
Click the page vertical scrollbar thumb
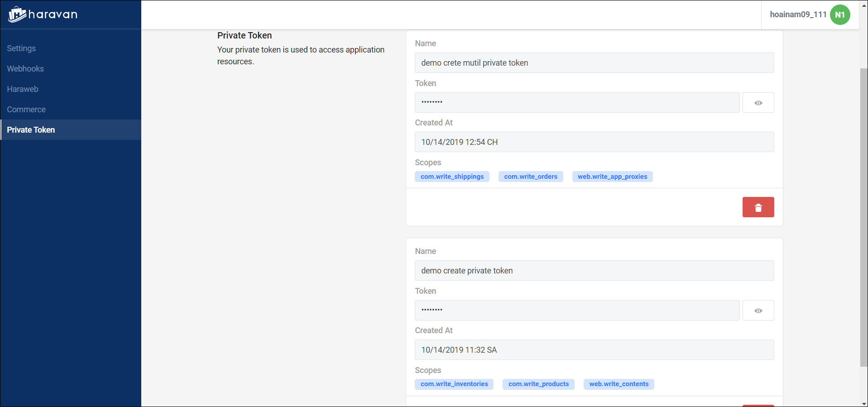(863, 217)
